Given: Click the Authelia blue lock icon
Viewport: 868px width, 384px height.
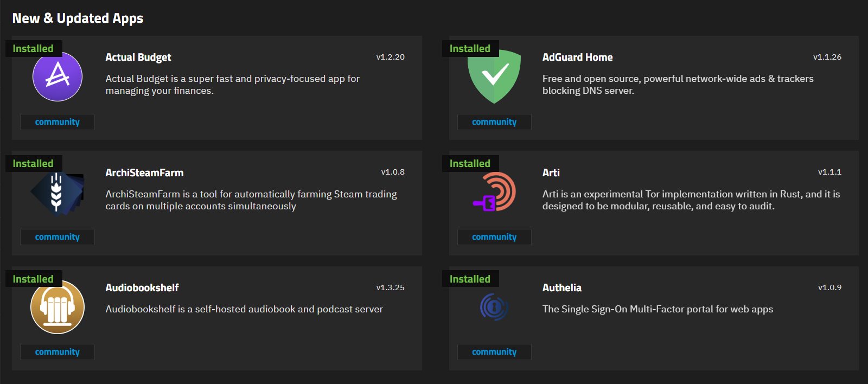Looking at the screenshot, I should (494, 307).
